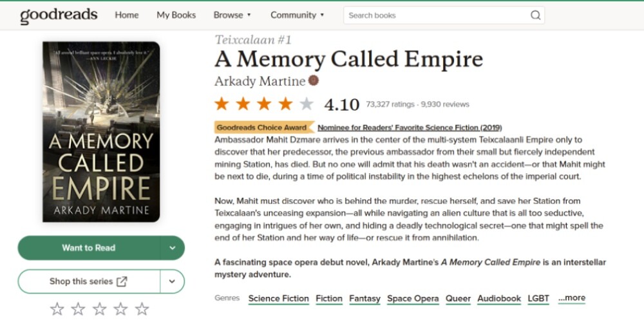Open the Arkady Martine author link
Image resolution: width=644 pixels, height=322 pixels.
[260, 81]
